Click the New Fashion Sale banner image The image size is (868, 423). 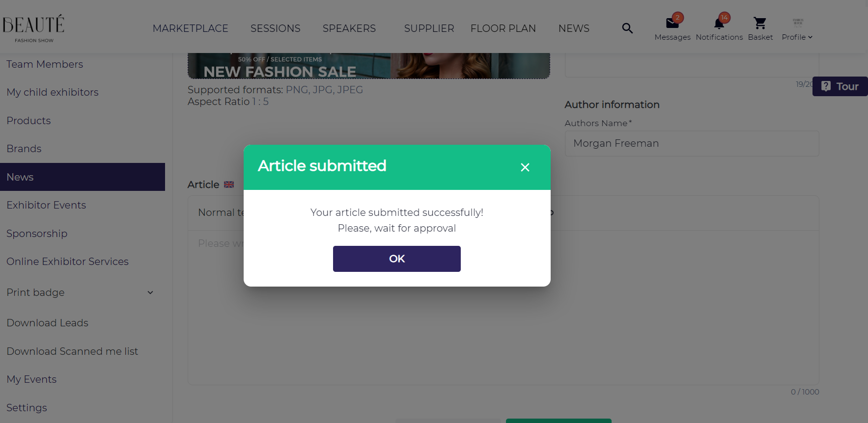click(x=369, y=66)
